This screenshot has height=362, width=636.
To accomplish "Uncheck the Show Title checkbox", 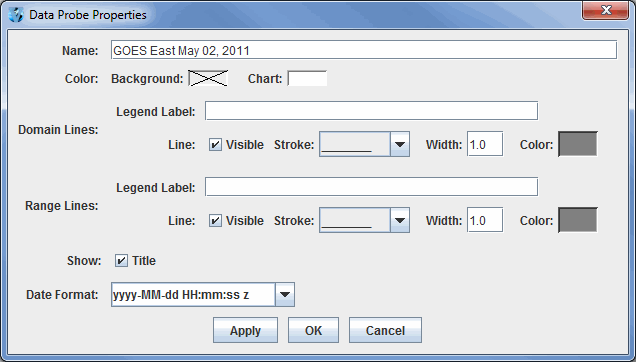I will (x=121, y=261).
